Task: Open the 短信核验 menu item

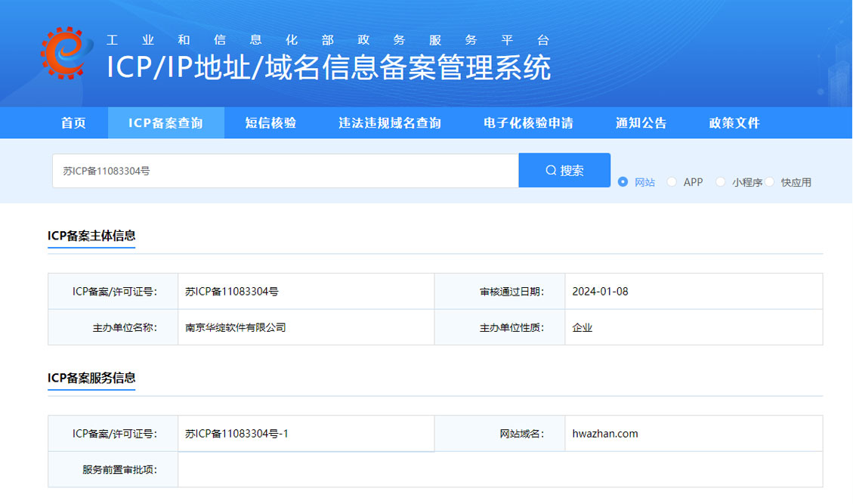Action: tap(270, 123)
